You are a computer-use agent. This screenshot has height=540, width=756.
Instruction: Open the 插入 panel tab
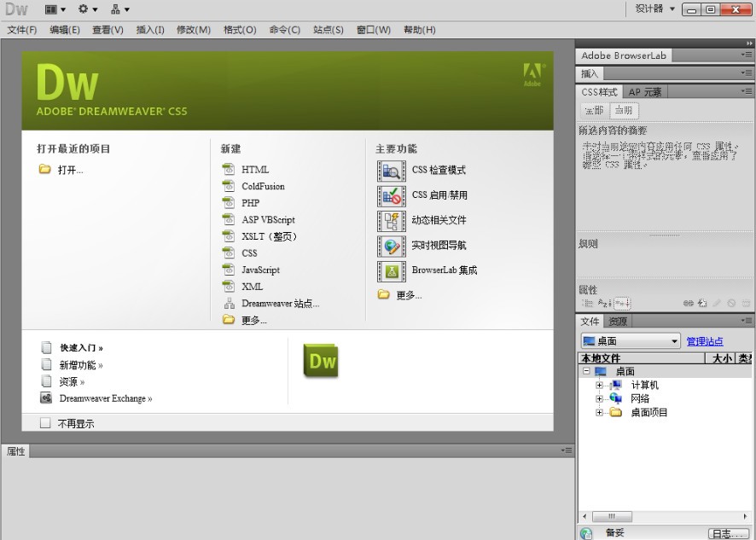(590, 73)
